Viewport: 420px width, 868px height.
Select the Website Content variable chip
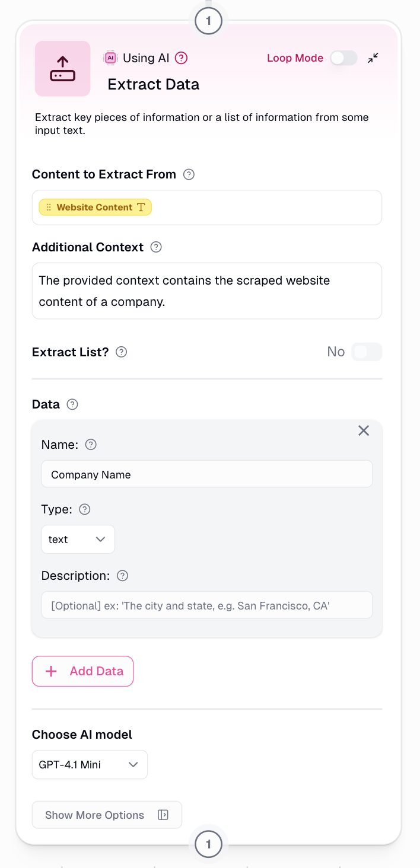96,207
